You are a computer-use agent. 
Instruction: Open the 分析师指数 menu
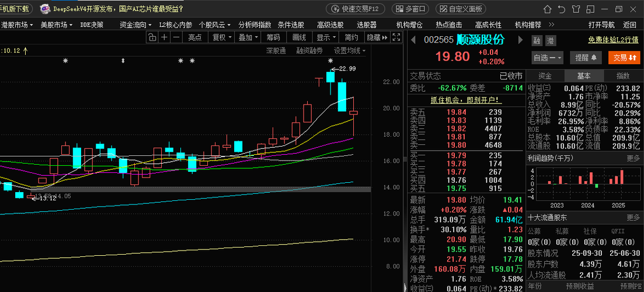tap(255, 25)
